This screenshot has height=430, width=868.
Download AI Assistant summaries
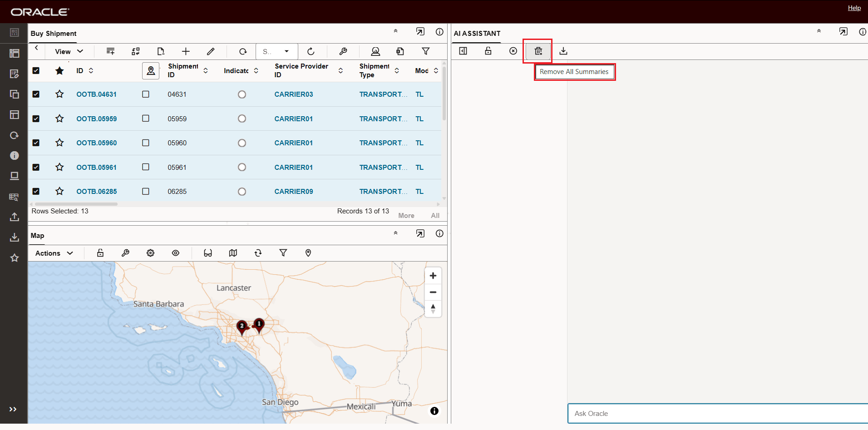tap(563, 51)
